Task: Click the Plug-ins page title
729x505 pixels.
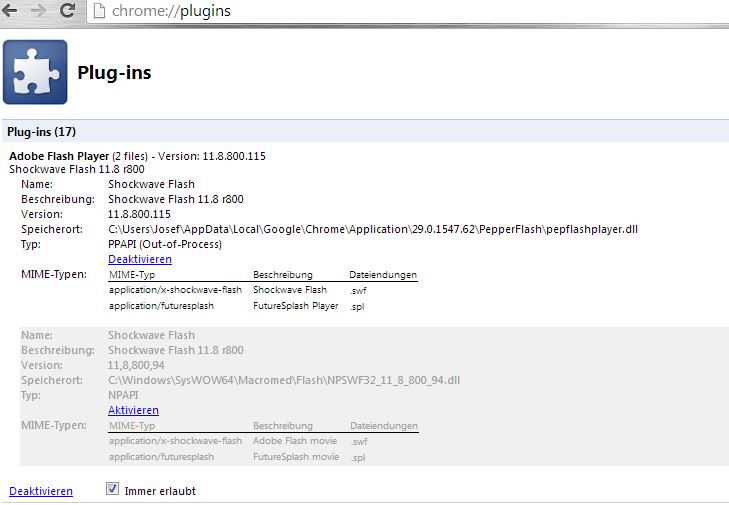Action: click(114, 73)
